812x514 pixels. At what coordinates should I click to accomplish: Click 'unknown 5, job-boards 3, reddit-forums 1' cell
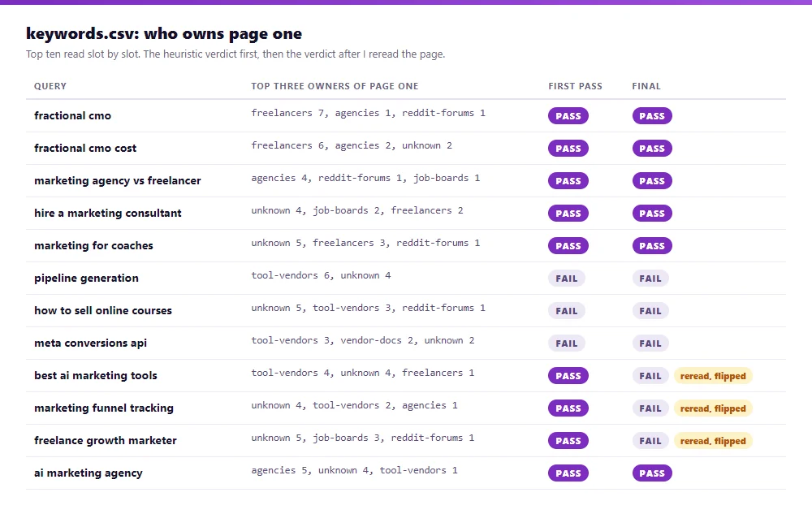coord(363,438)
